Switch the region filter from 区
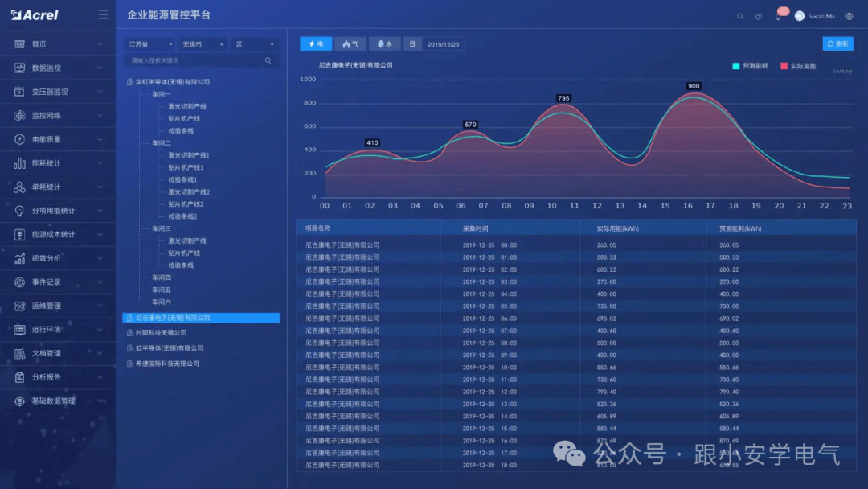 (x=253, y=43)
